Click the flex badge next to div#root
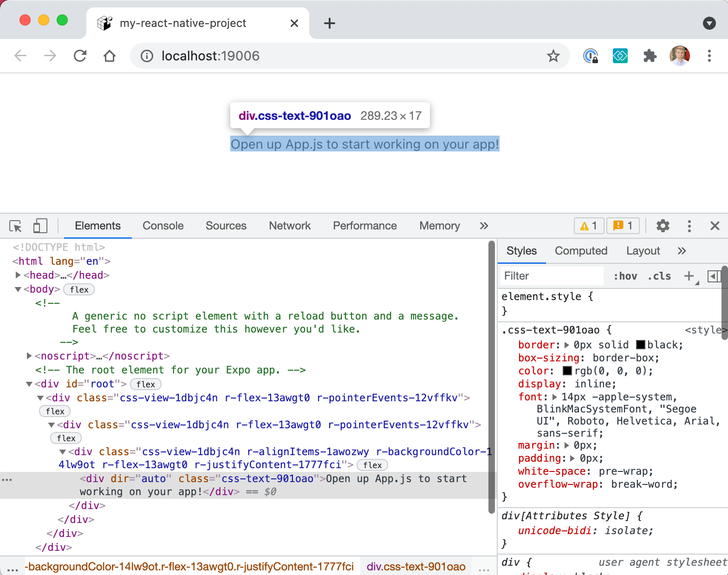This screenshot has height=575, width=728. pyautogui.click(x=146, y=384)
